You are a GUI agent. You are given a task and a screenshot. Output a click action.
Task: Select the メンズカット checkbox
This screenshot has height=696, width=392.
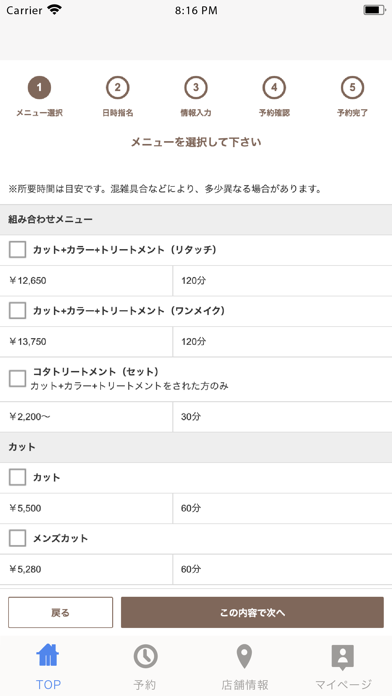tap(17, 538)
